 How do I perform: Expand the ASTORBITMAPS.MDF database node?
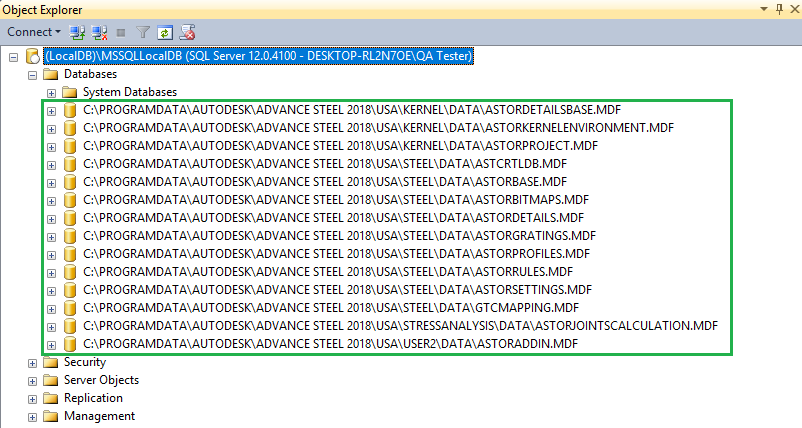pyautogui.click(x=51, y=201)
